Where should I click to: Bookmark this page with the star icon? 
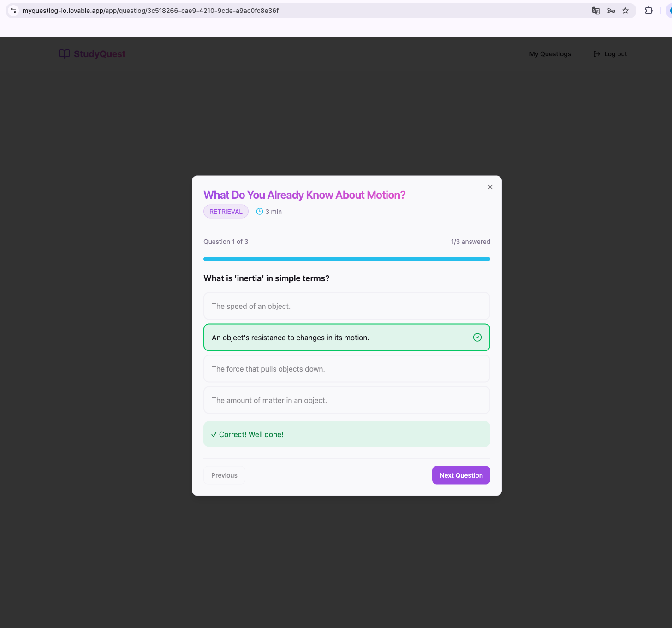click(x=625, y=11)
